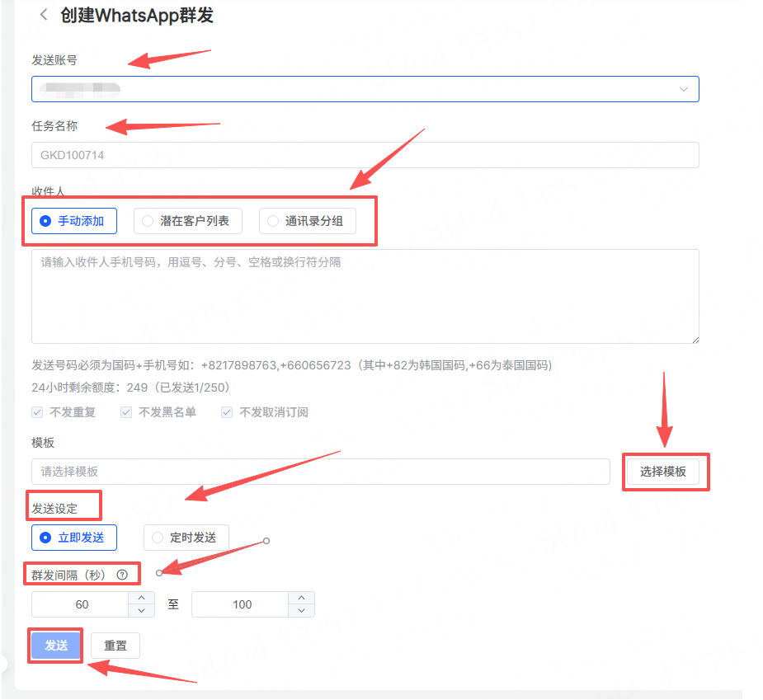Open the 发送账号 dropdown
Viewport: 763px width, 700px height.
(365, 89)
